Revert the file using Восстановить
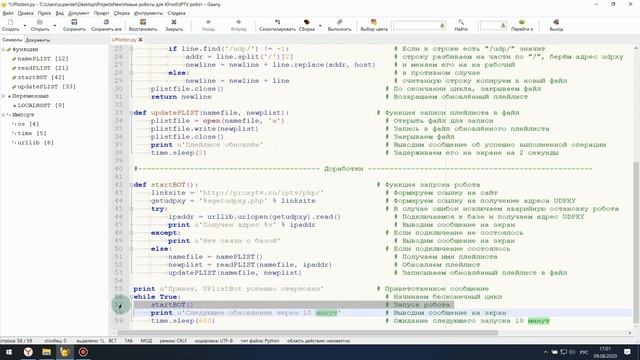 click(x=143, y=25)
